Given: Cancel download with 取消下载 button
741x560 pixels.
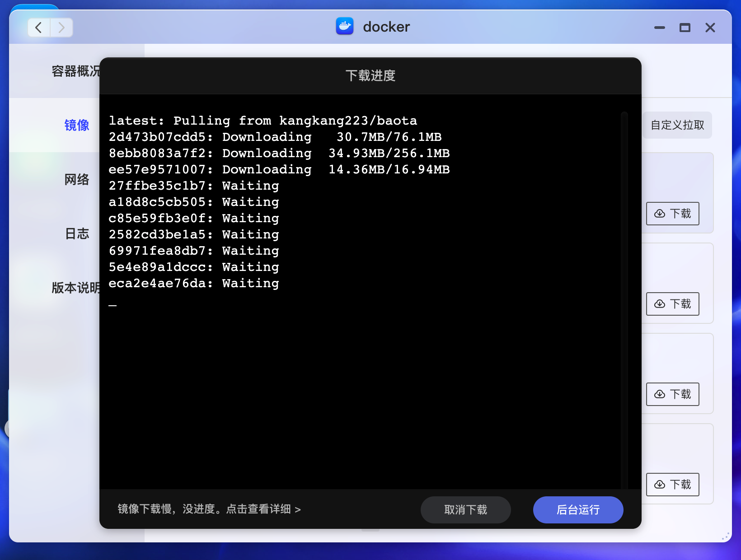Looking at the screenshot, I should point(466,510).
